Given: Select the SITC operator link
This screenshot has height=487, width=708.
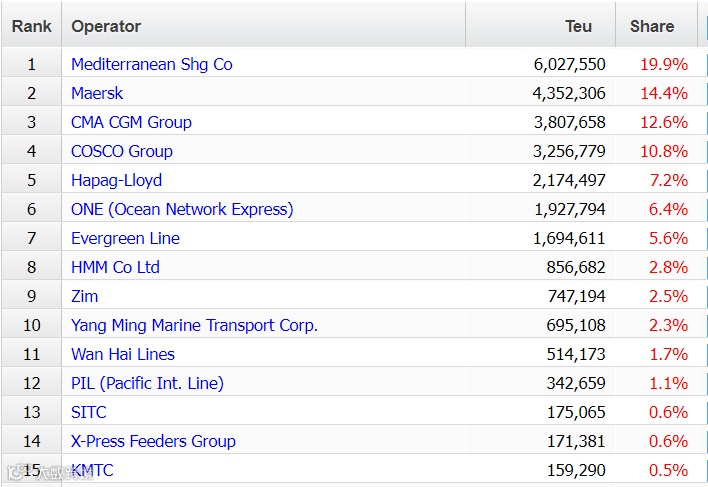Looking at the screenshot, I should click(x=88, y=412).
